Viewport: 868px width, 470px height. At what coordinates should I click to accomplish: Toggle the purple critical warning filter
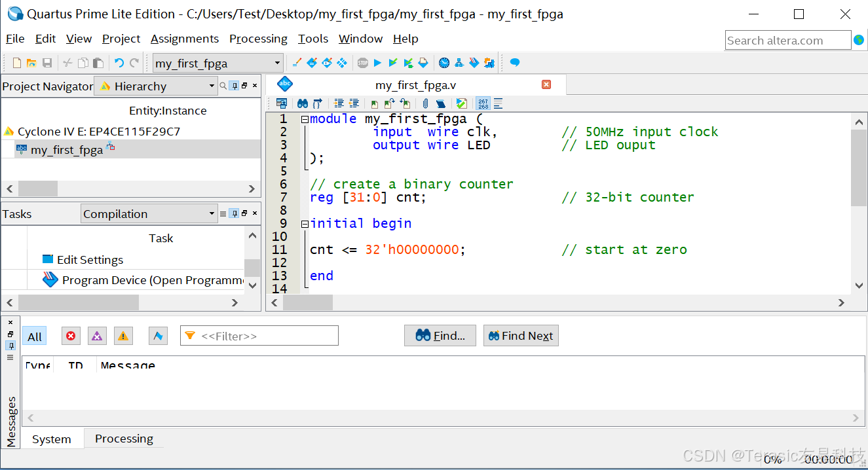(97, 336)
